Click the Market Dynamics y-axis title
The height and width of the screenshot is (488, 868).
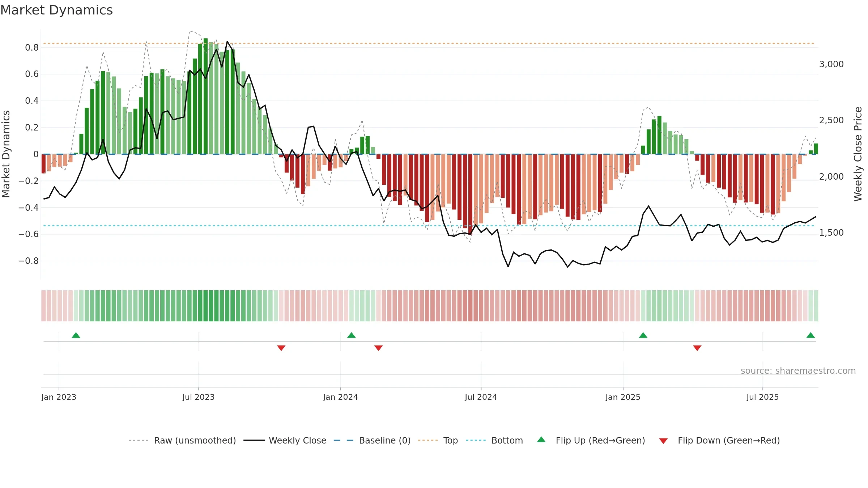[6, 154]
